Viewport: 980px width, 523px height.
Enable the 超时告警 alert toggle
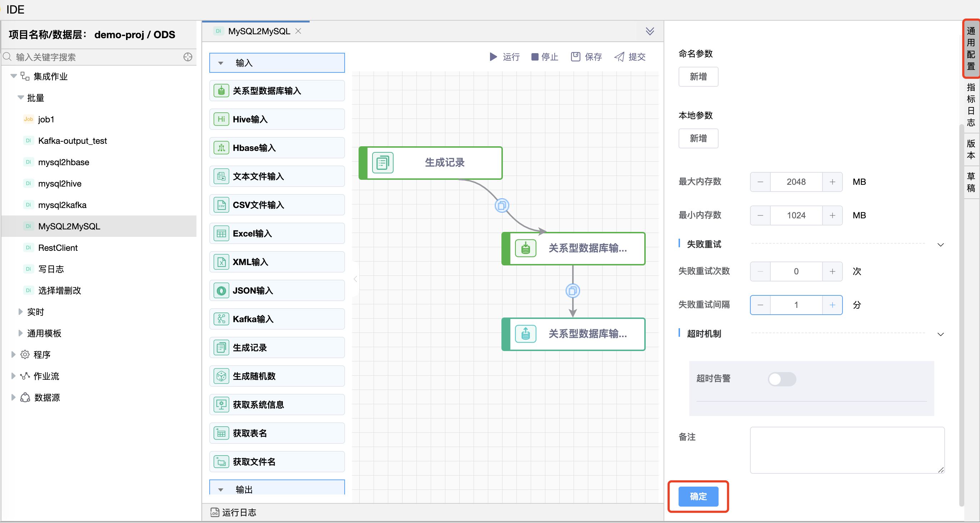point(781,379)
